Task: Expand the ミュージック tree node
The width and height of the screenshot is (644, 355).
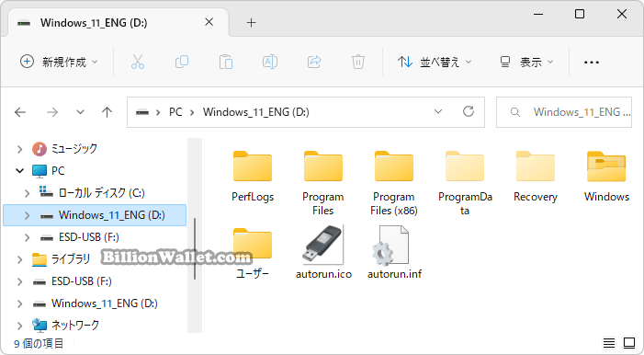Action: (19, 148)
